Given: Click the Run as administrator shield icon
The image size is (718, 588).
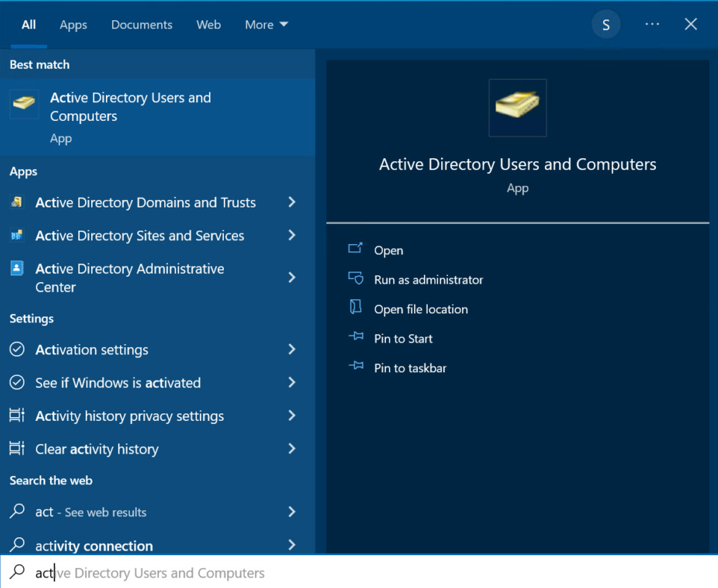Looking at the screenshot, I should [355, 279].
